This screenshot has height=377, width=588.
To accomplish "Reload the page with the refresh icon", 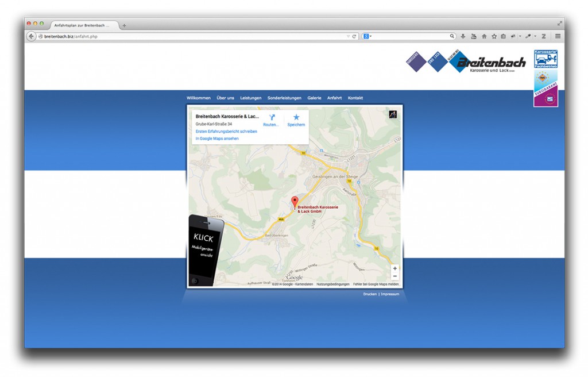I will pyautogui.click(x=354, y=36).
